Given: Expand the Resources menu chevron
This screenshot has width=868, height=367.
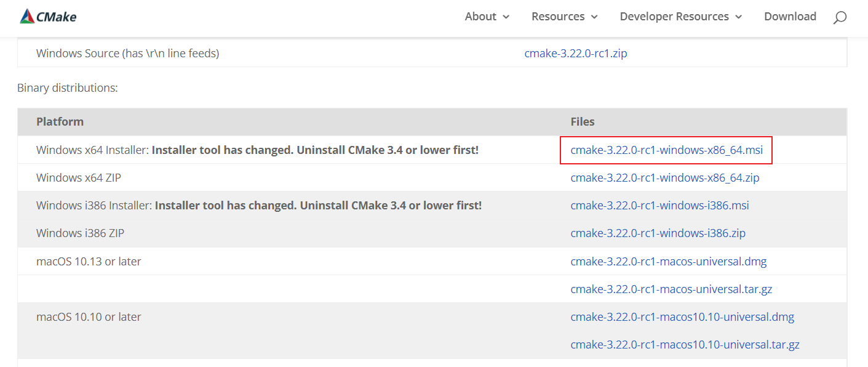Looking at the screenshot, I should coord(594,17).
